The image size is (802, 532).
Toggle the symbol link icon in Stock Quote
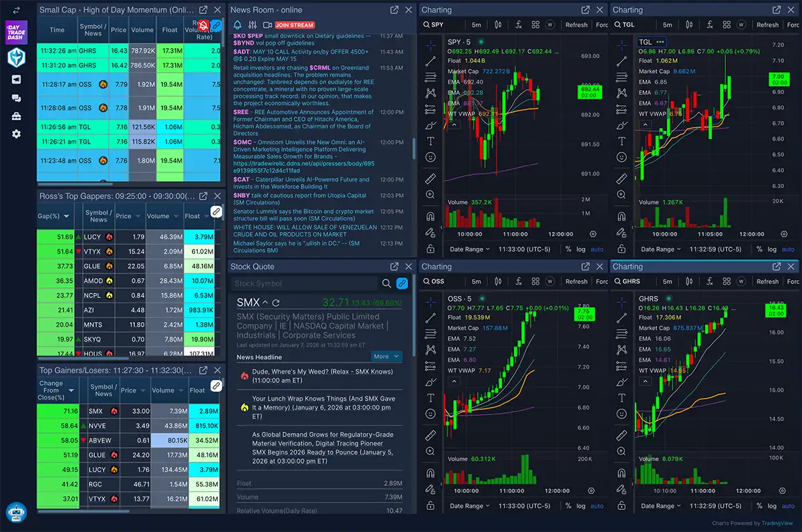(402, 283)
